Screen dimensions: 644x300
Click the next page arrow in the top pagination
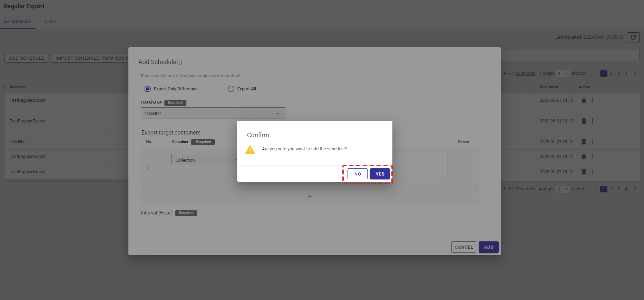click(635, 73)
